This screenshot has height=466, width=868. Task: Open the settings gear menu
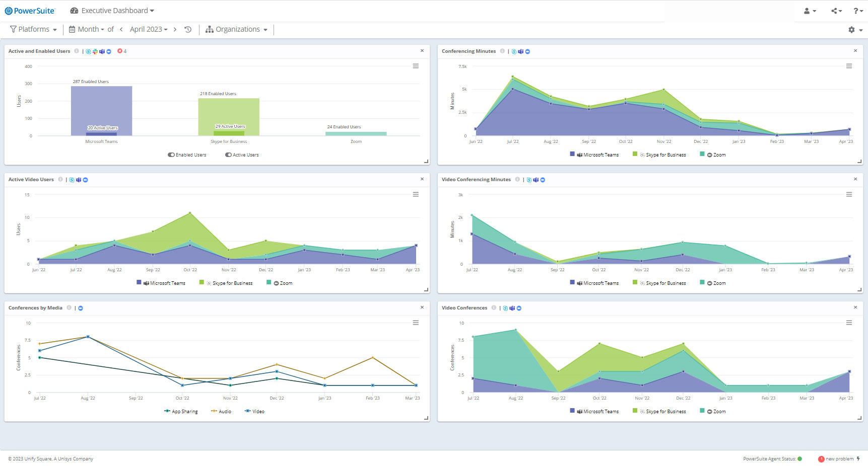coord(855,30)
